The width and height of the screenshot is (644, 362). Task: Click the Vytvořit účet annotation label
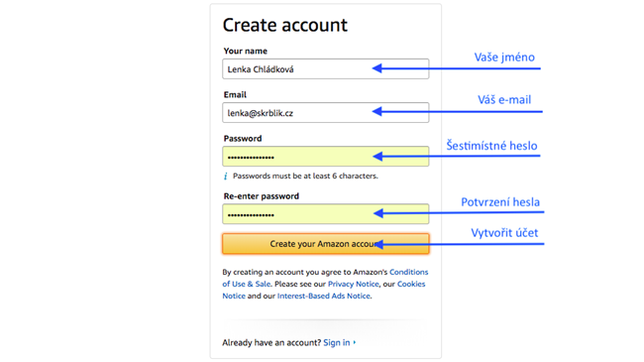[x=504, y=233]
